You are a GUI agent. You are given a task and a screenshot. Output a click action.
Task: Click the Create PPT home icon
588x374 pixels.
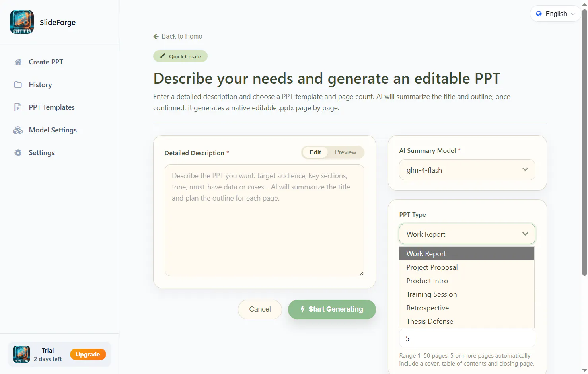pyautogui.click(x=18, y=62)
